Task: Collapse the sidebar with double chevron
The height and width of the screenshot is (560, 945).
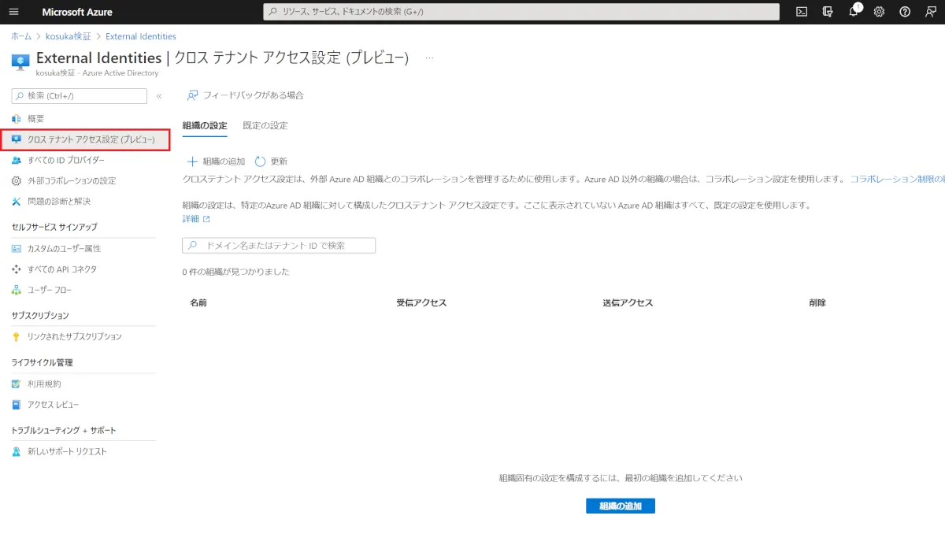Action: pos(159,96)
